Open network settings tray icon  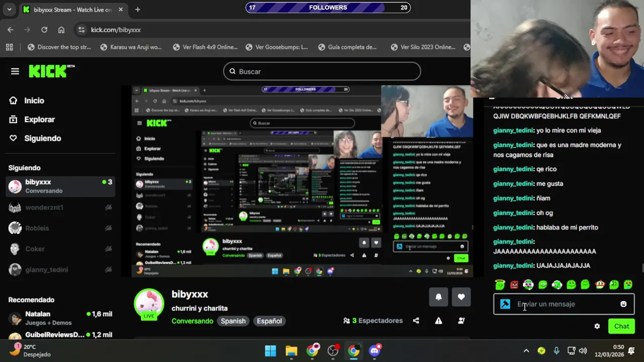tap(571, 351)
